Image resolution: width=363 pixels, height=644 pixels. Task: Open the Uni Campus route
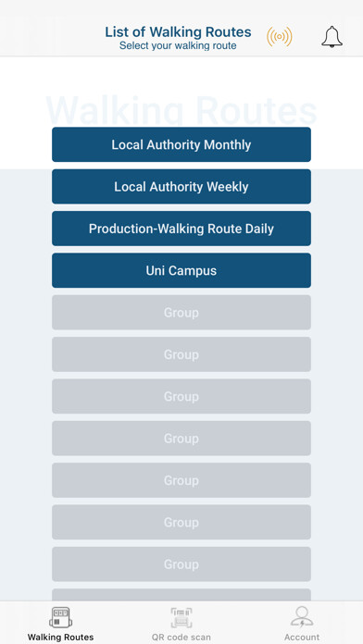click(x=181, y=270)
